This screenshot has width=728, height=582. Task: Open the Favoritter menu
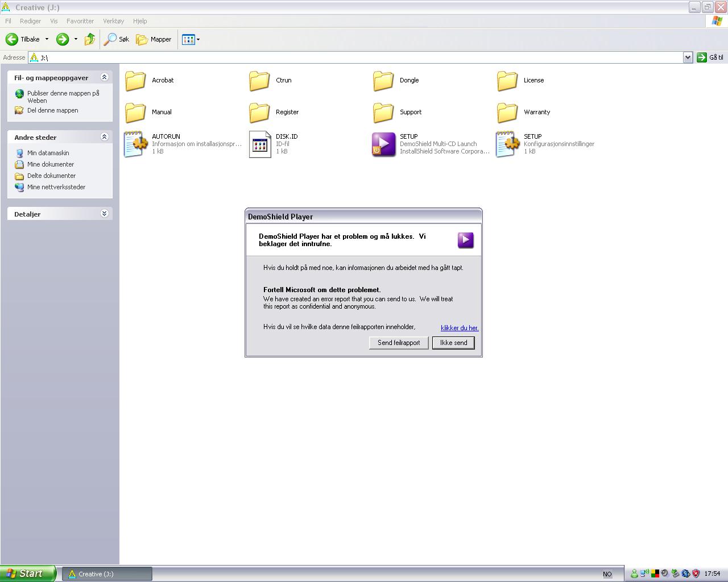[x=80, y=21]
